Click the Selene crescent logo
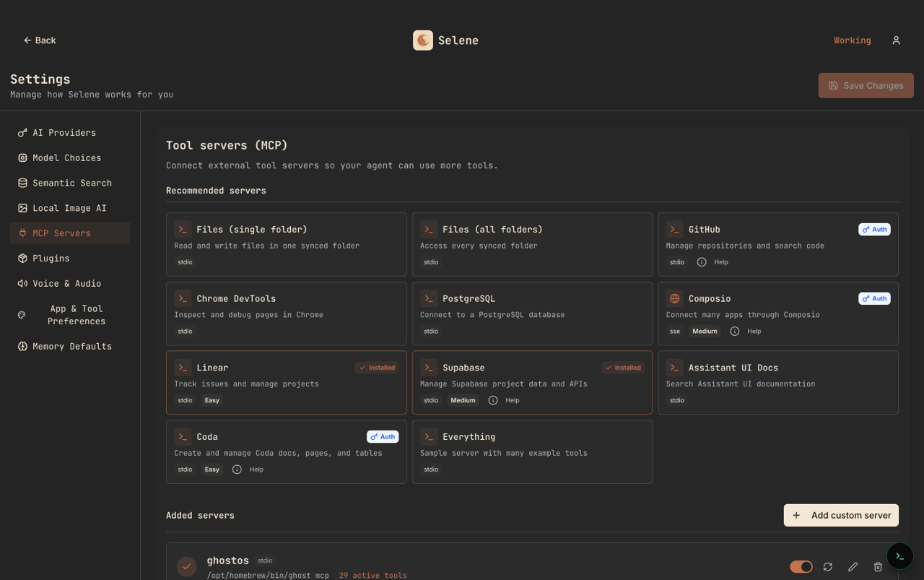This screenshot has width=924, height=580. (x=423, y=40)
